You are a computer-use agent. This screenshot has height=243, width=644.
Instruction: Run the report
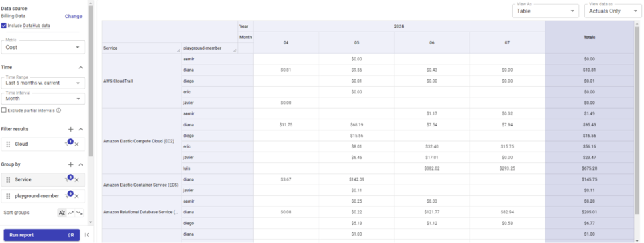[42, 235]
